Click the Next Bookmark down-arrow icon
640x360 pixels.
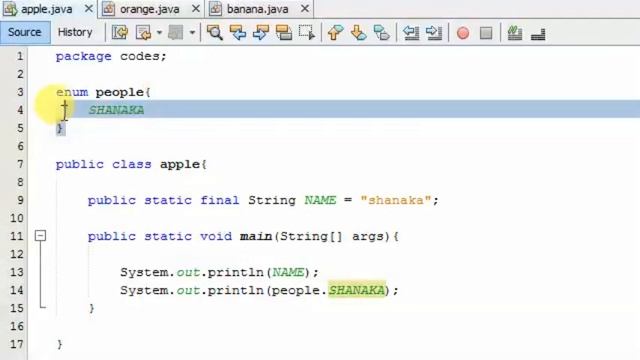tap(358, 33)
